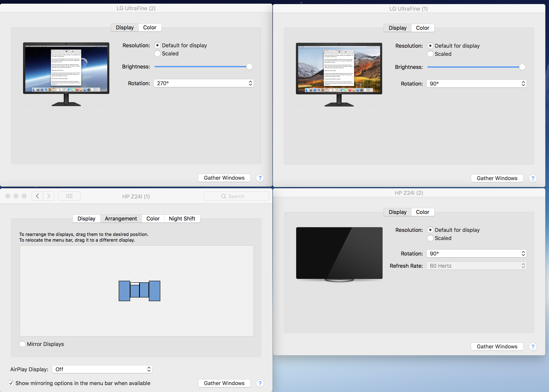The height and width of the screenshot is (392, 549).
Task: Open help in LG UltraFine (2) window
Action: (260, 178)
